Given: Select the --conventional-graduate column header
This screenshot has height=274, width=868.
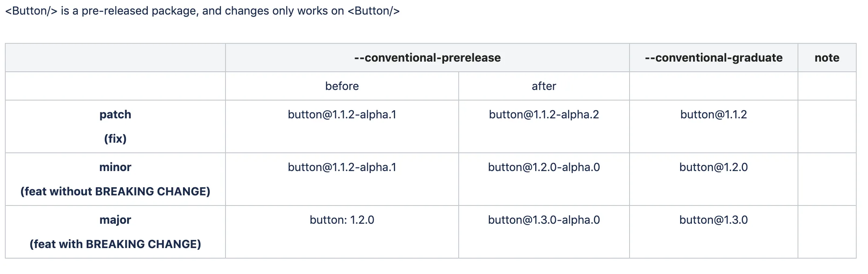Looking at the screenshot, I should (713, 58).
